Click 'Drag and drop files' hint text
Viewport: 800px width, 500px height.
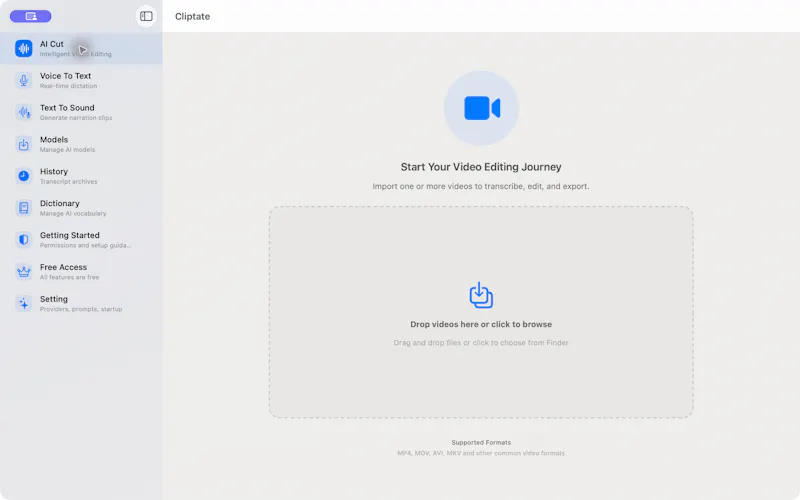click(481, 343)
